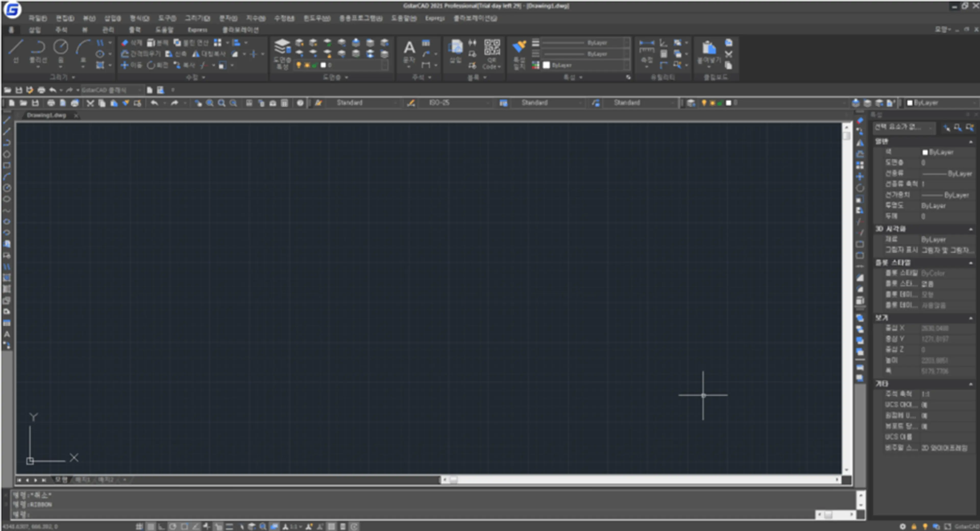Screen dimensions: 980x531
Task: Expand the Draw (그리기) ribbon panel
Action: pos(63,77)
